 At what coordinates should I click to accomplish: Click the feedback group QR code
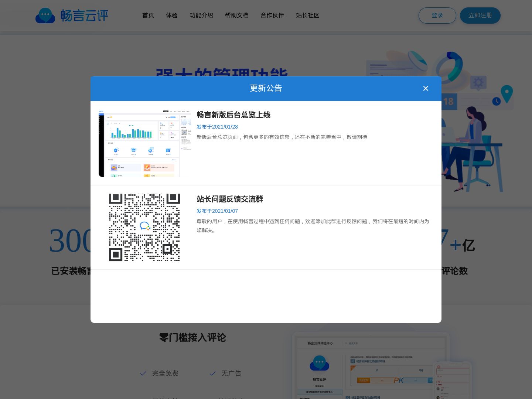click(144, 227)
